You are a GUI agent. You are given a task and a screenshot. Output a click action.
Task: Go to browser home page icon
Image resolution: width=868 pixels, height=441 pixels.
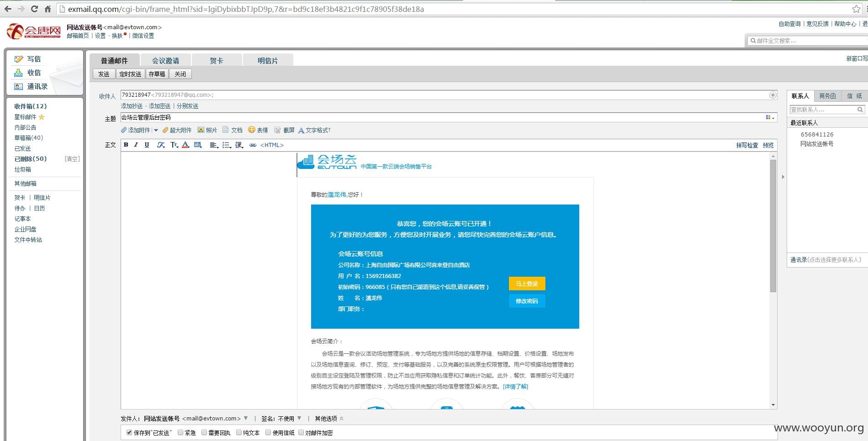click(x=48, y=9)
